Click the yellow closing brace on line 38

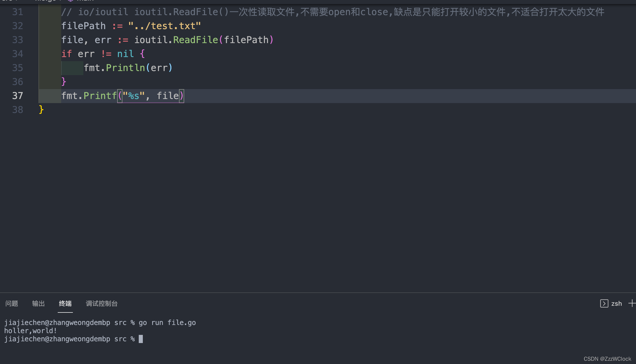coord(41,110)
